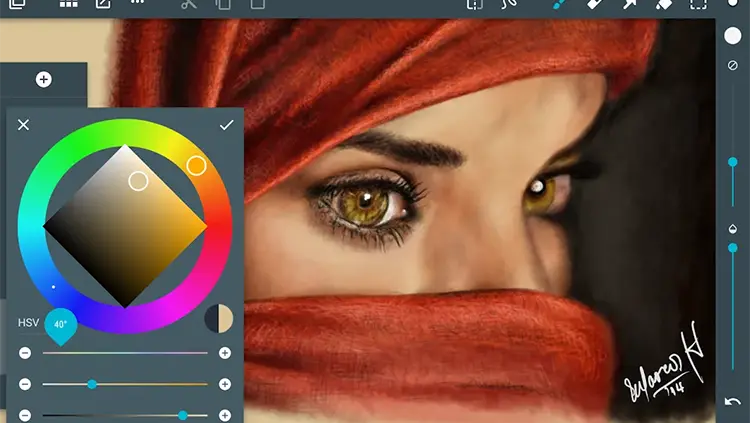Viewport: 750px width, 423px height.
Task: Choose the scissors Cut icon
Action: click(189, 4)
